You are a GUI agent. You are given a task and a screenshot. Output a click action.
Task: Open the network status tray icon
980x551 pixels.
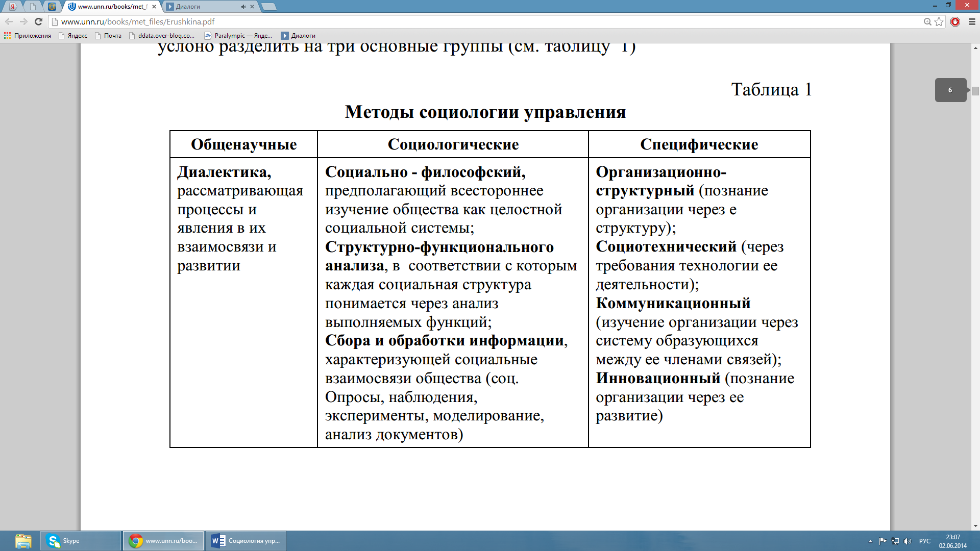(895, 541)
